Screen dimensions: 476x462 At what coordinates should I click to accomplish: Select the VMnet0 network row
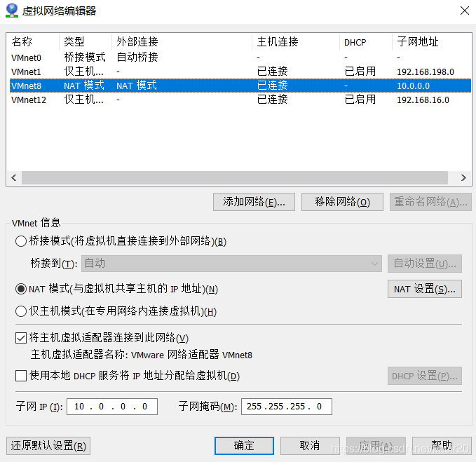coord(240,57)
